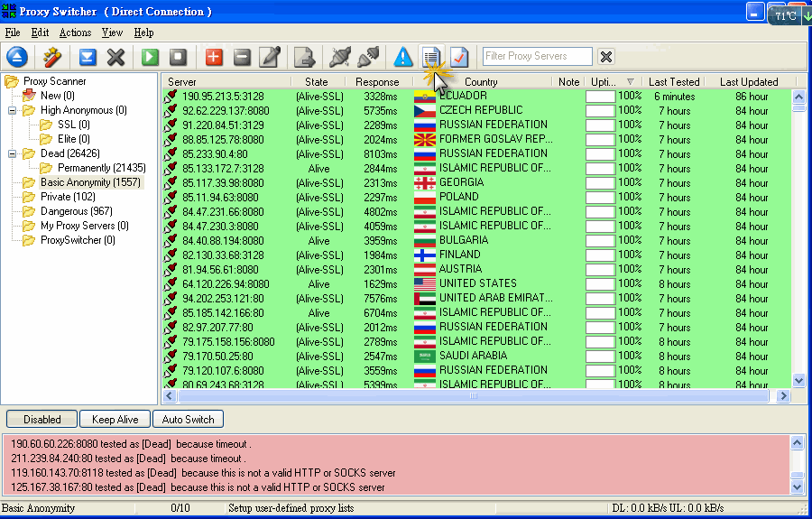The height and width of the screenshot is (519, 812).
Task: Click the connected plug toolbar icon
Action: tap(340, 57)
